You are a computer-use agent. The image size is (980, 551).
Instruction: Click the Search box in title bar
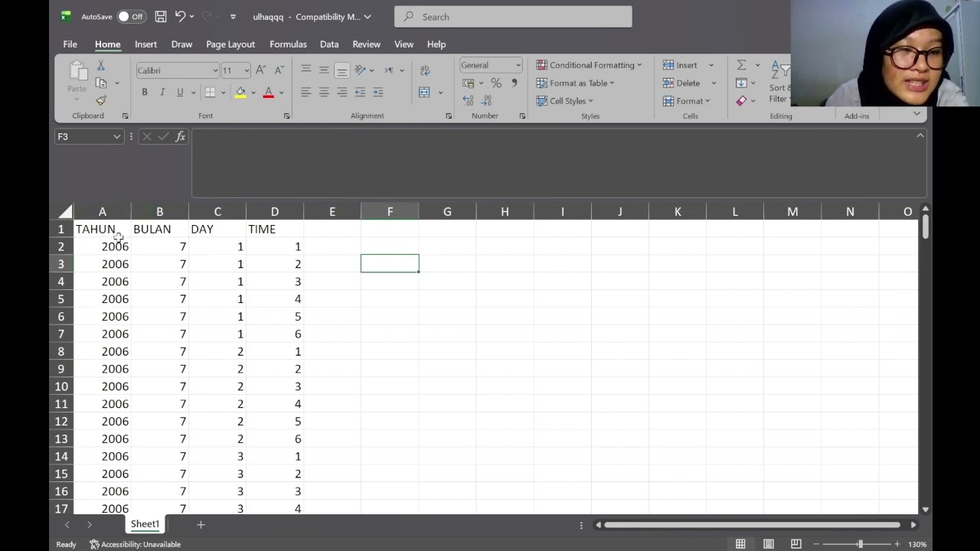point(513,16)
